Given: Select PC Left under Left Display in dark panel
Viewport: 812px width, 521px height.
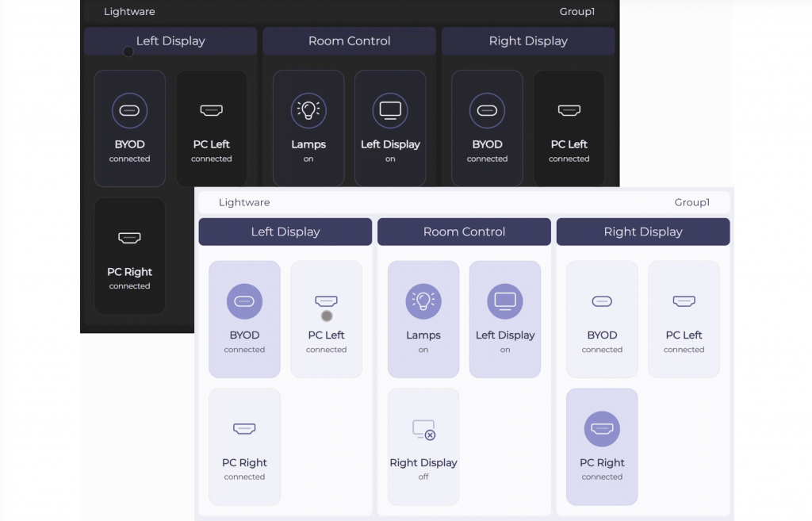Looking at the screenshot, I should click(x=211, y=128).
